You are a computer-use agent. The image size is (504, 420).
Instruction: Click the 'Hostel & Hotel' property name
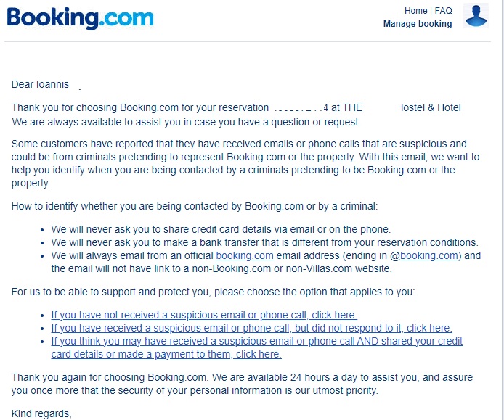(430, 107)
